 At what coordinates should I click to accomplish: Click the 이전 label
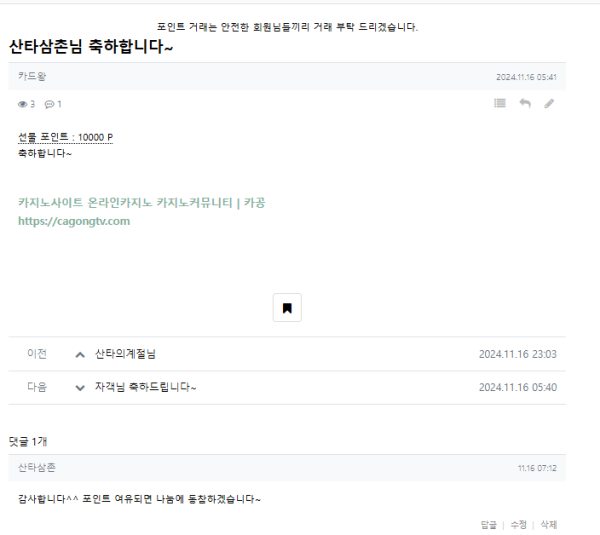tap(37, 354)
